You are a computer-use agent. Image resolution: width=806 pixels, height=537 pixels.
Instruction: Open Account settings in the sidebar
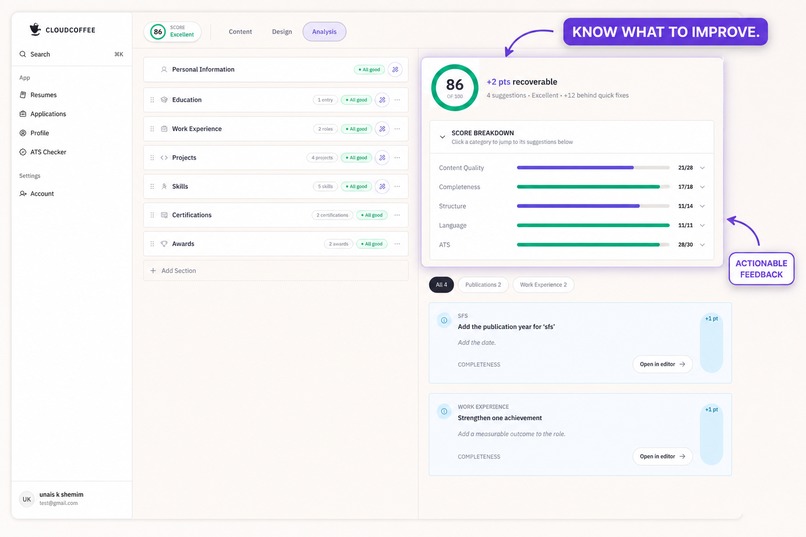(42, 193)
